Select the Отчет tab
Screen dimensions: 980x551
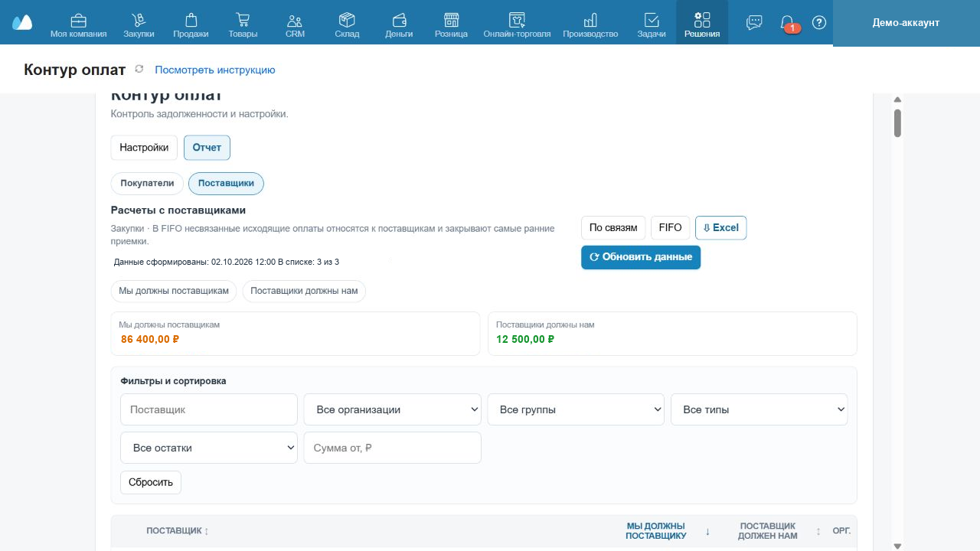207,148
